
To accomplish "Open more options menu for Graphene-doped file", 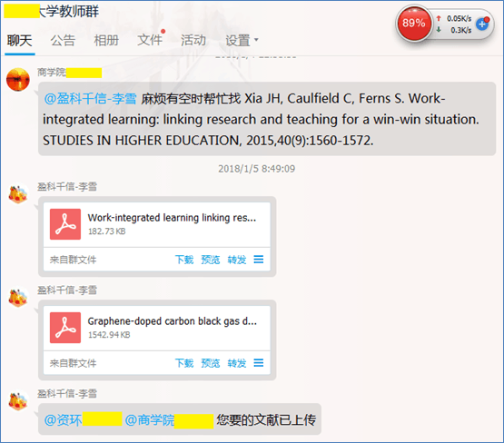I will pyautogui.click(x=259, y=363).
